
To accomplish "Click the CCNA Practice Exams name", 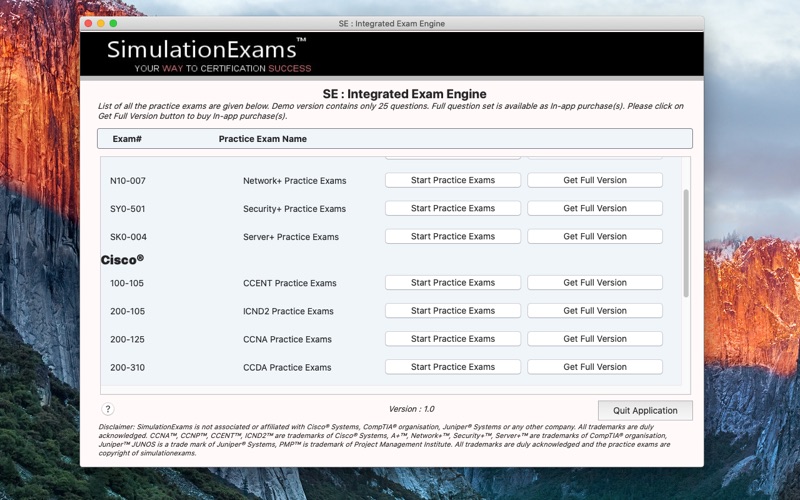I will (287, 339).
